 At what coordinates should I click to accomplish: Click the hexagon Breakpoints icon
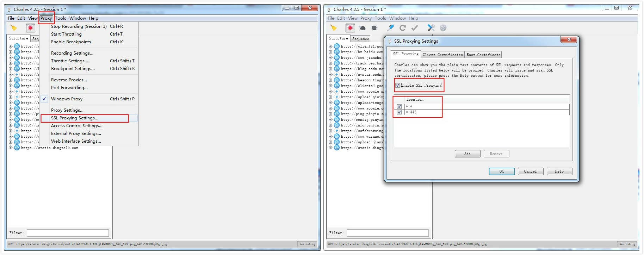click(374, 28)
